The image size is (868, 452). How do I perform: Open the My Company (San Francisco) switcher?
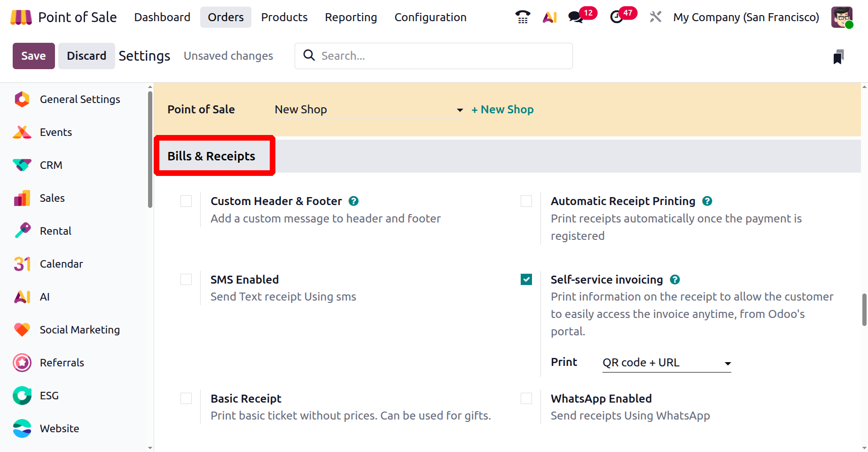point(746,17)
